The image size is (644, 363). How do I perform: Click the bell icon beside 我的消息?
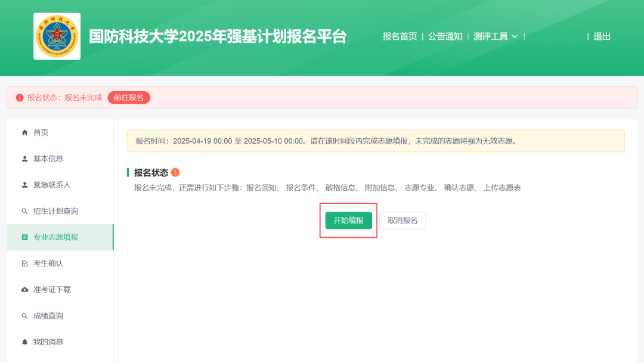(x=24, y=342)
